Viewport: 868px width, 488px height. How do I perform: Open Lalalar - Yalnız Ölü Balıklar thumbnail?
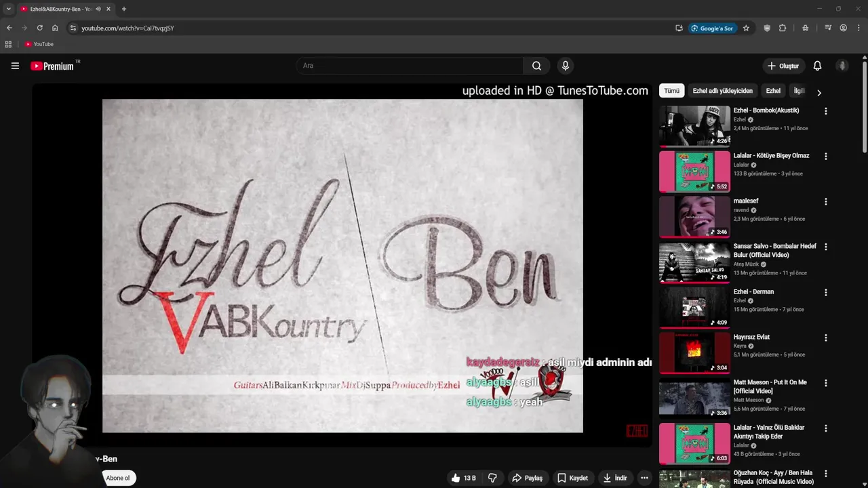(x=694, y=443)
